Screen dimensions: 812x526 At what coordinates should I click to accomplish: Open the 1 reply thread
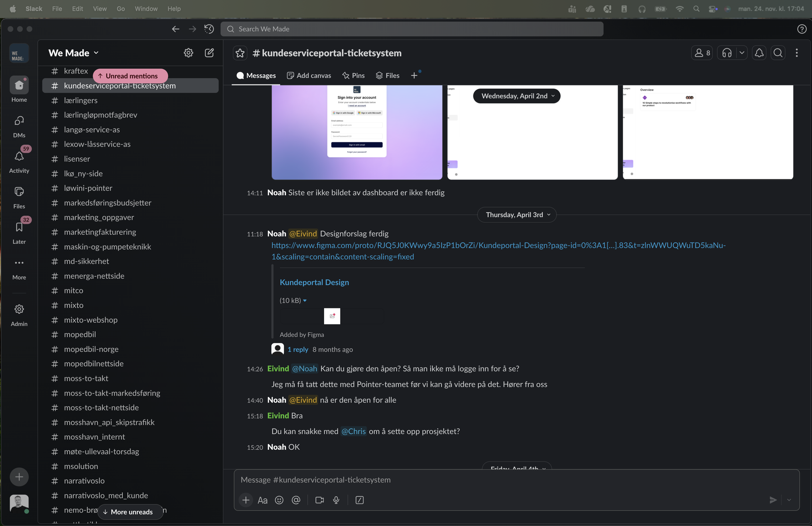pos(297,349)
